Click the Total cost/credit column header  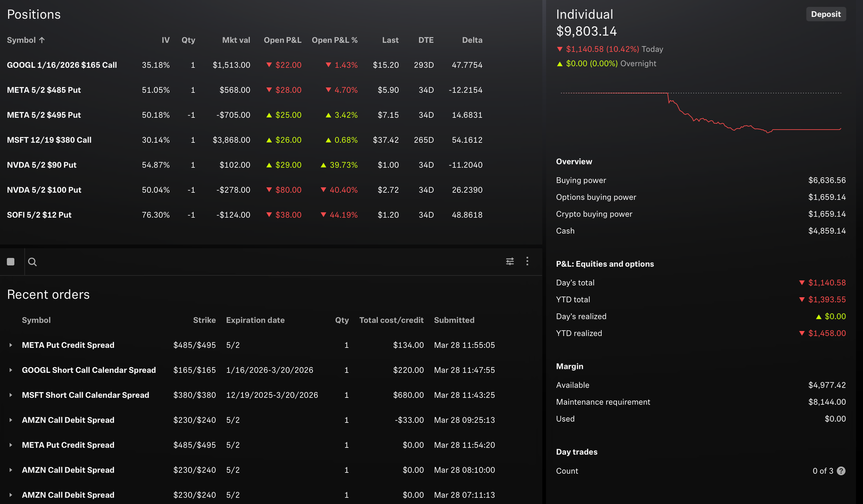coord(391,320)
